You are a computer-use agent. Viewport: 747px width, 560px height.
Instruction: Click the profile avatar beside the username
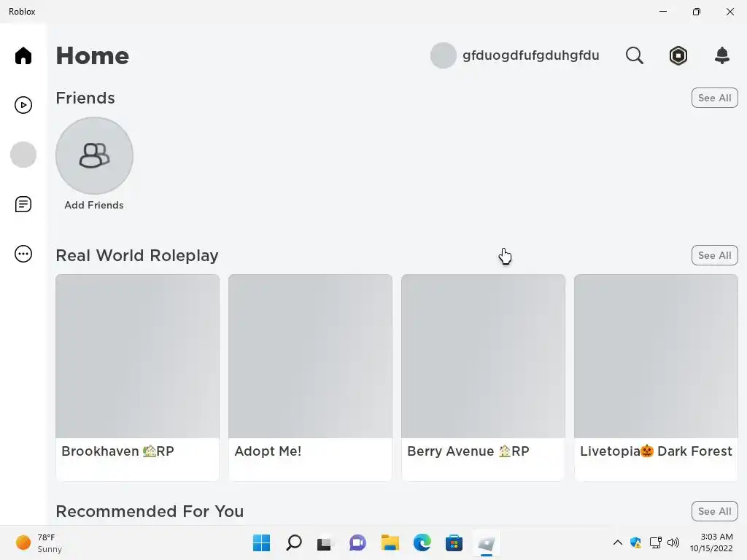[443, 55]
